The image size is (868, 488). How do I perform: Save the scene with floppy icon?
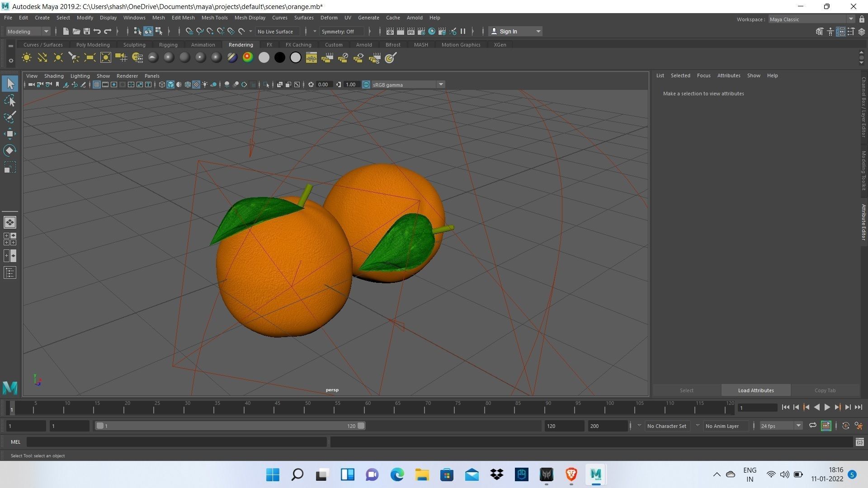click(87, 31)
